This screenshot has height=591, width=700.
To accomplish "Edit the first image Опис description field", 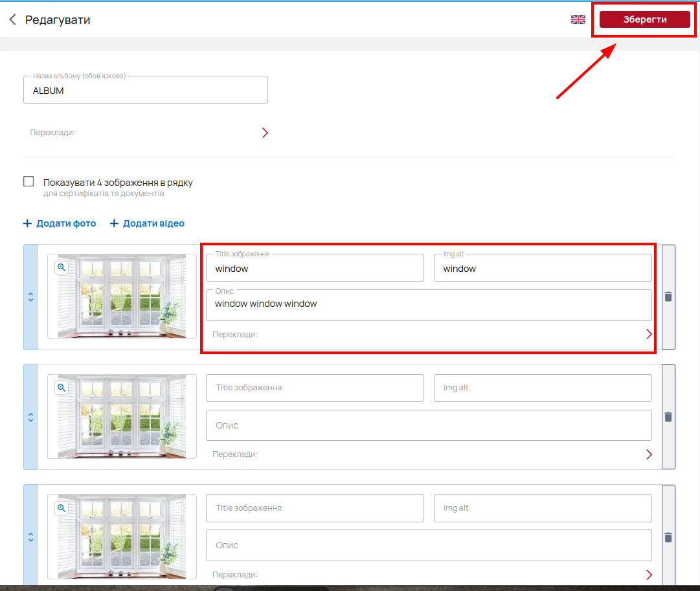I will click(x=429, y=306).
